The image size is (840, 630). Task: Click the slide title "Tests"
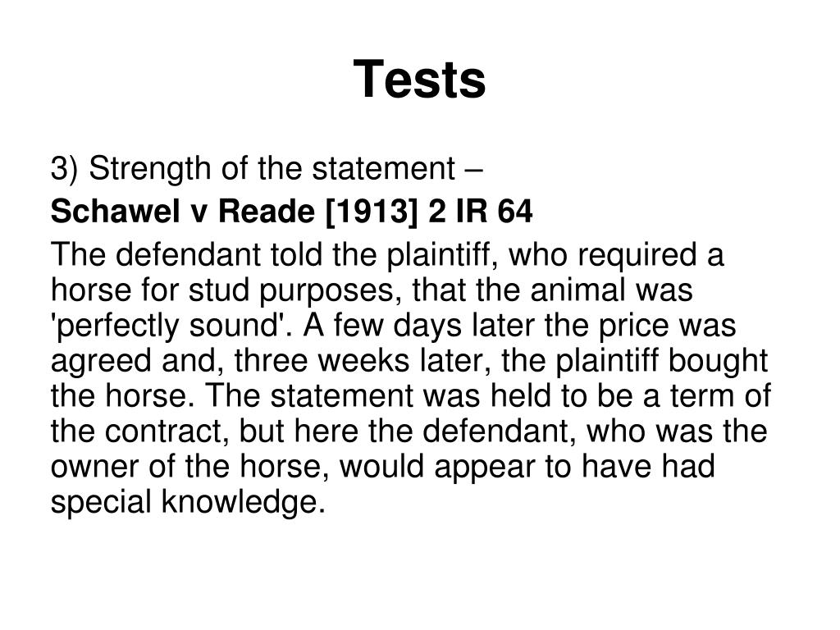pos(419,80)
